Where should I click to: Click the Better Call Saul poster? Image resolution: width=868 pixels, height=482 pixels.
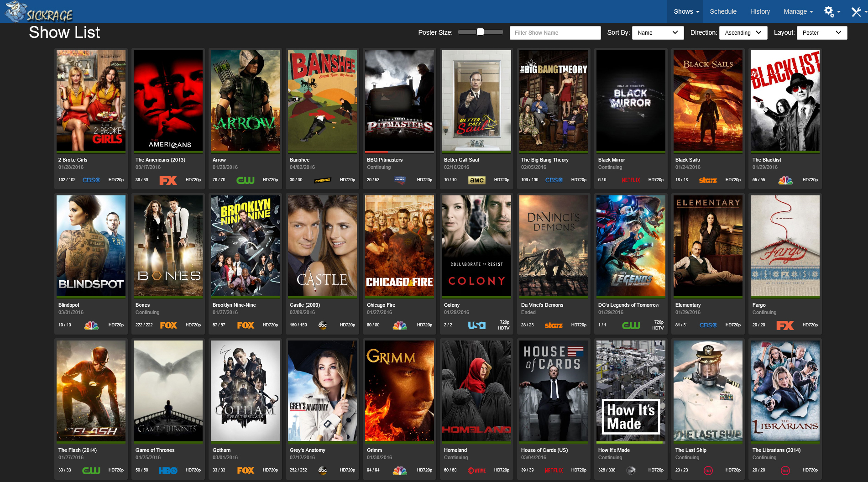pos(476,100)
